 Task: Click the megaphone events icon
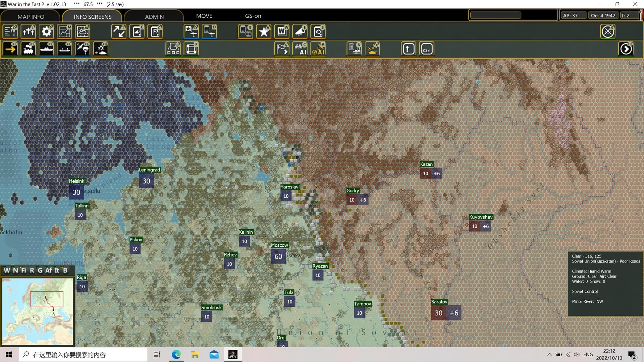[x=300, y=32]
